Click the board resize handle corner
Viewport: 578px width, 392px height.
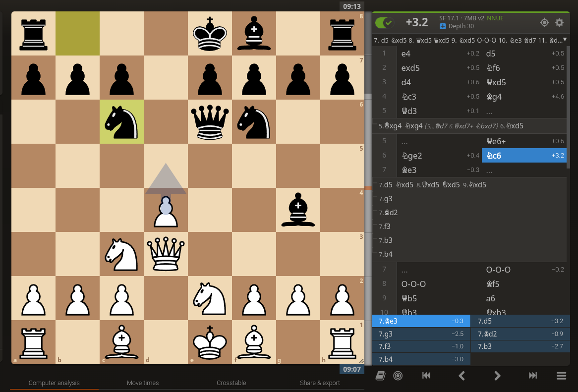361,361
